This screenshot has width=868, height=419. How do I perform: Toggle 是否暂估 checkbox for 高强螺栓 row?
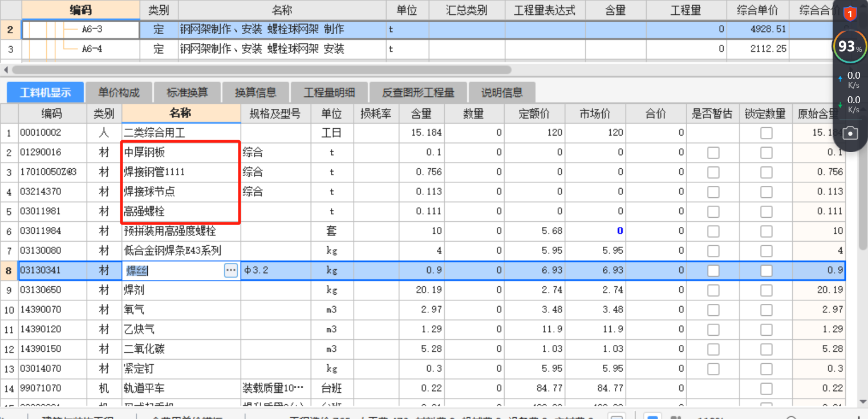[713, 211]
